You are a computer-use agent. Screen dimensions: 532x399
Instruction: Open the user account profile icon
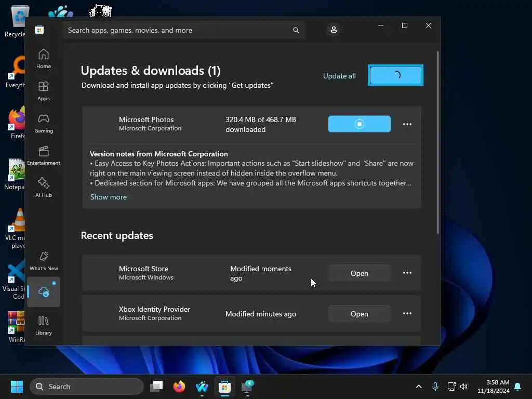(334, 30)
